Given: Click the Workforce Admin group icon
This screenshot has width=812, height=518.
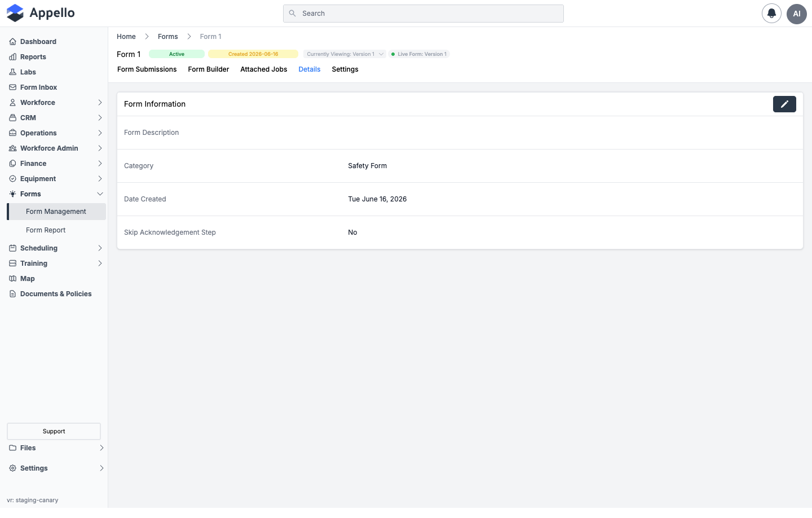Looking at the screenshot, I should pyautogui.click(x=12, y=148).
